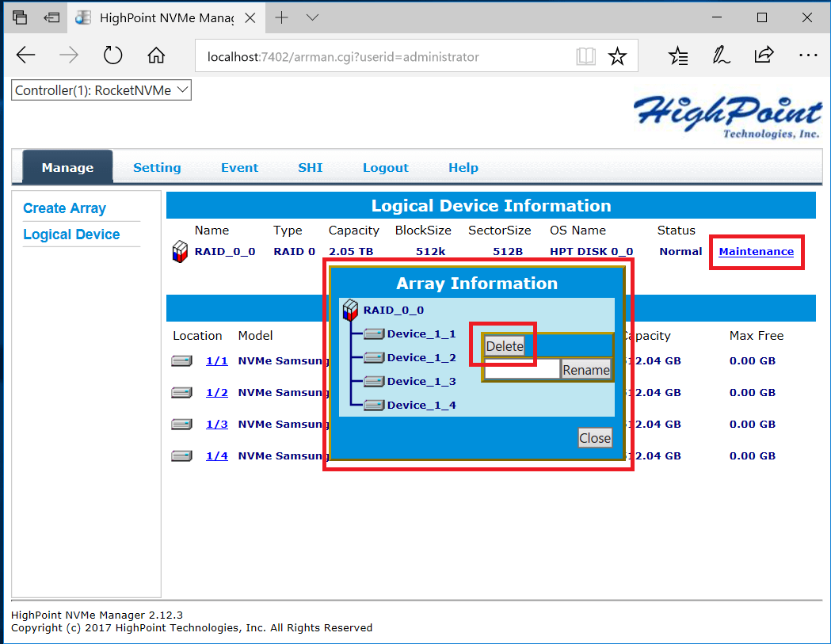Click RAID_0_0 icon in Array Information tree
The height and width of the screenshot is (644, 831).
coord(350,310)
